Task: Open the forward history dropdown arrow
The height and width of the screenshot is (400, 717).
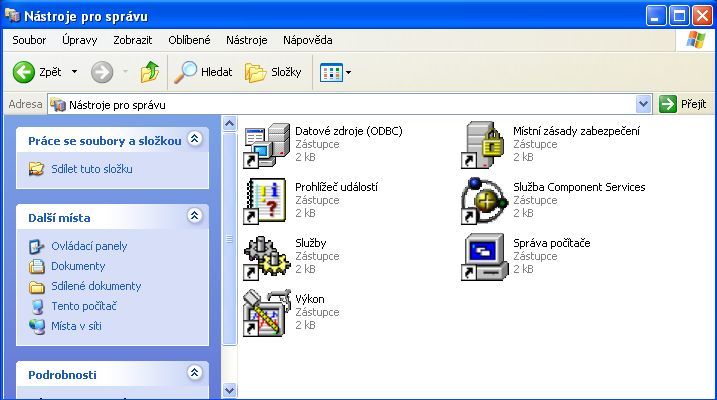Action: click(125, 72)
